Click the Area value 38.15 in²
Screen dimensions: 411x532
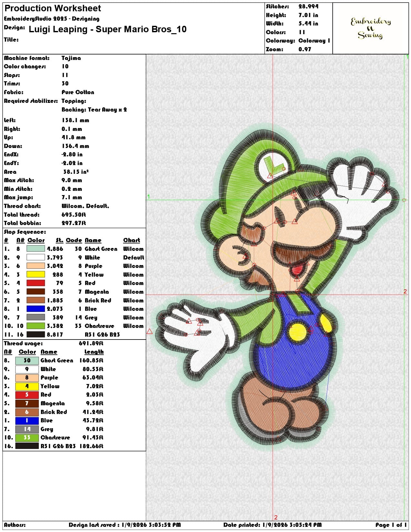click(x=76, y=172)
